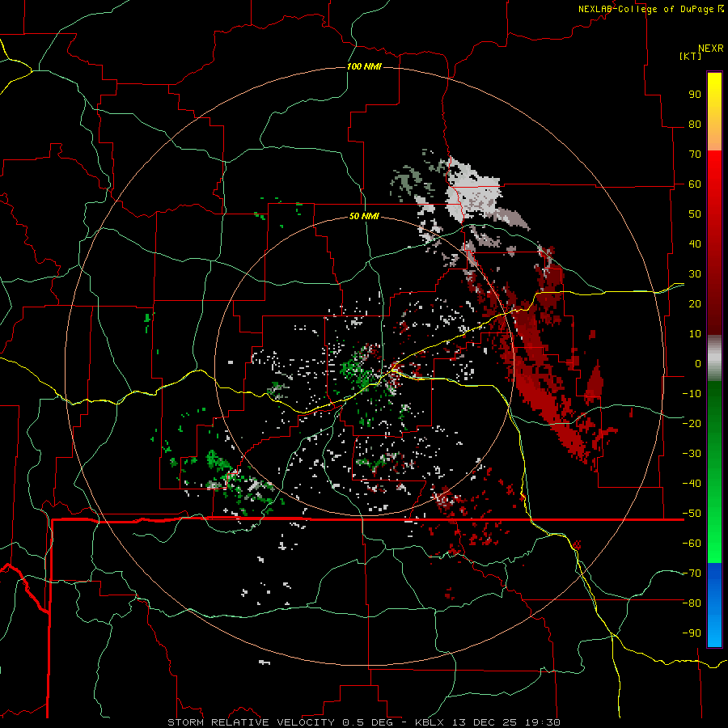The image size is (728, 728).
Task: Click the 80 value on velocity scale
Action: click(x=695, y=124)
